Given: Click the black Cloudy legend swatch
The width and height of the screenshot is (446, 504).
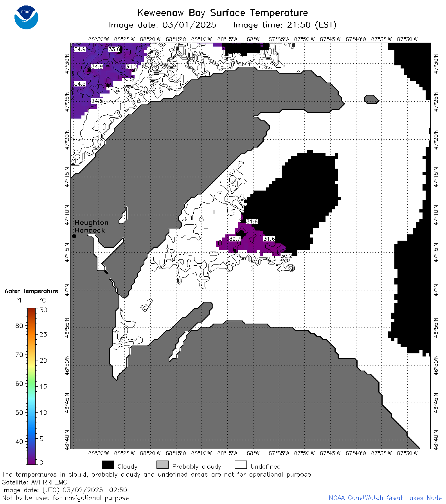Looking at the screenshot, I should point(108,465).
